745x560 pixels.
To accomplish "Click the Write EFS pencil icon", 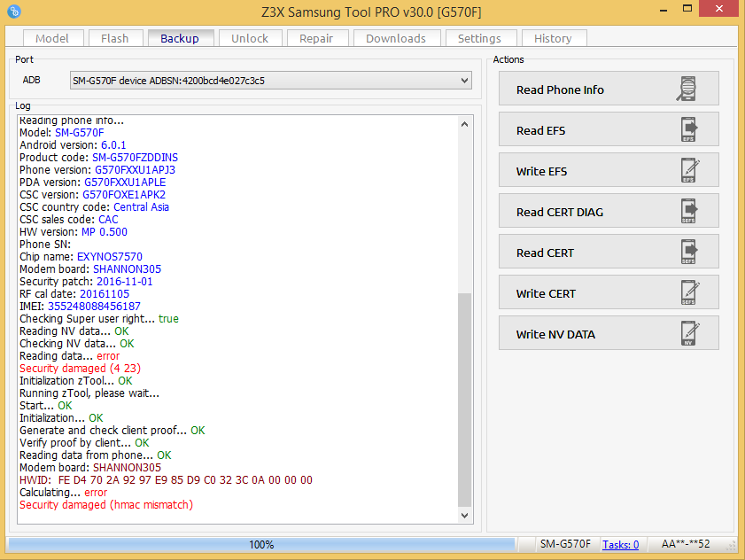I will pyautogui.click(x=689, y=170).
